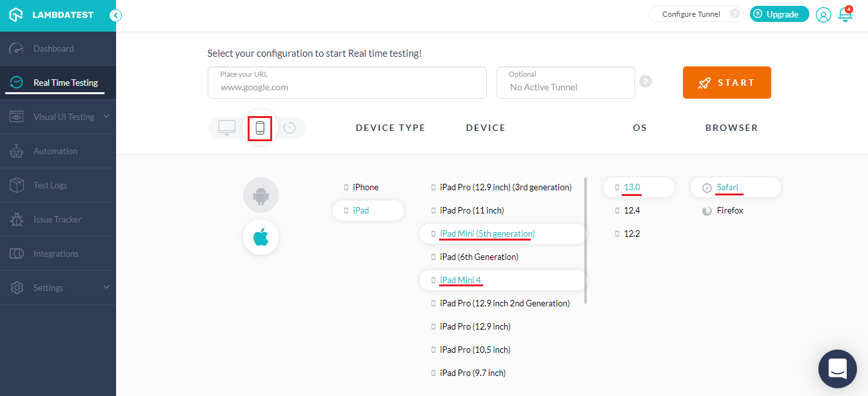Click the Upgrade button
The image size is (868, 396).
click(x=779, y=14)
